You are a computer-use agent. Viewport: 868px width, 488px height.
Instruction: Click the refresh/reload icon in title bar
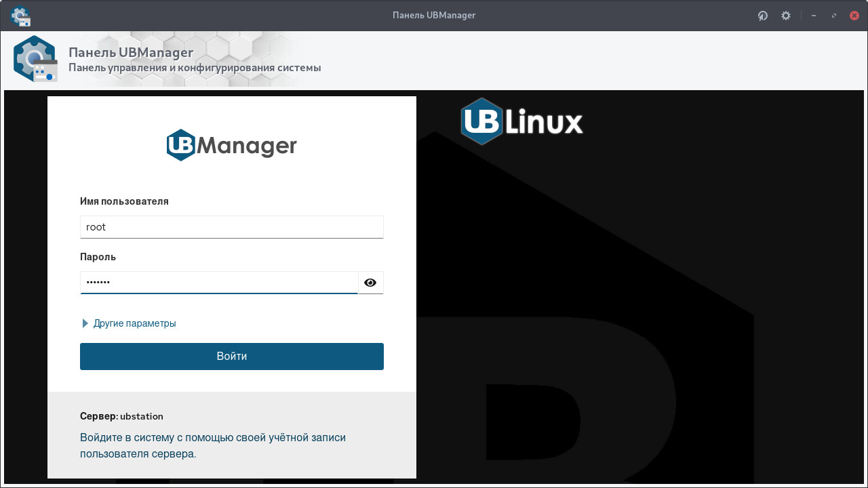point(763,16)
